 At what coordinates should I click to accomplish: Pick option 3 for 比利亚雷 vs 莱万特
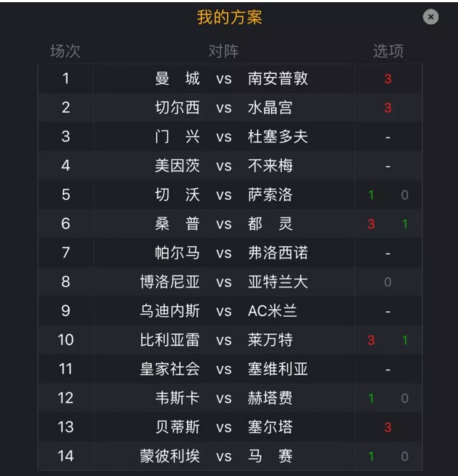371,340
